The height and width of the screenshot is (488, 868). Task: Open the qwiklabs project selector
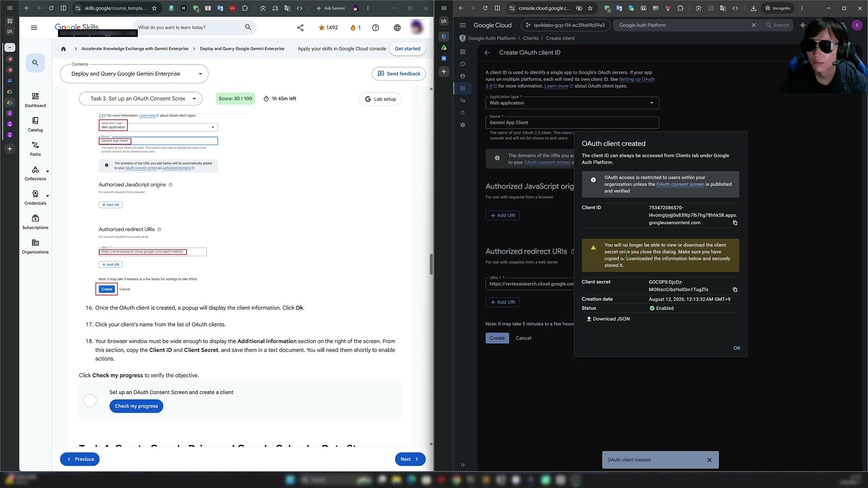click(566, 25)
